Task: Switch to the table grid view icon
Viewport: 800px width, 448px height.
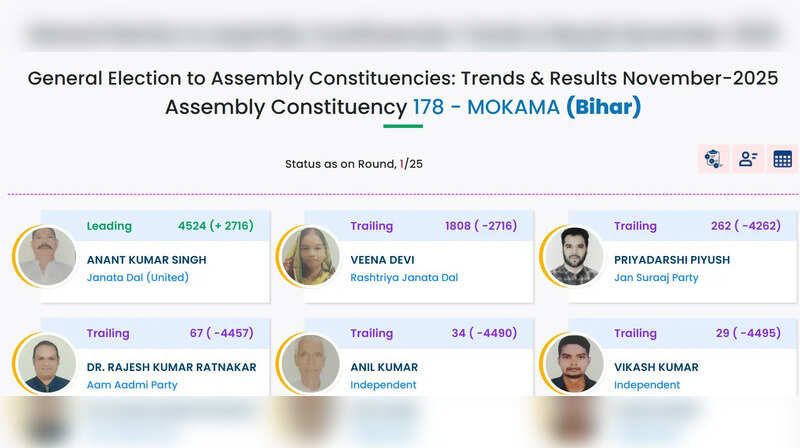Action: (x=782, y=159)
